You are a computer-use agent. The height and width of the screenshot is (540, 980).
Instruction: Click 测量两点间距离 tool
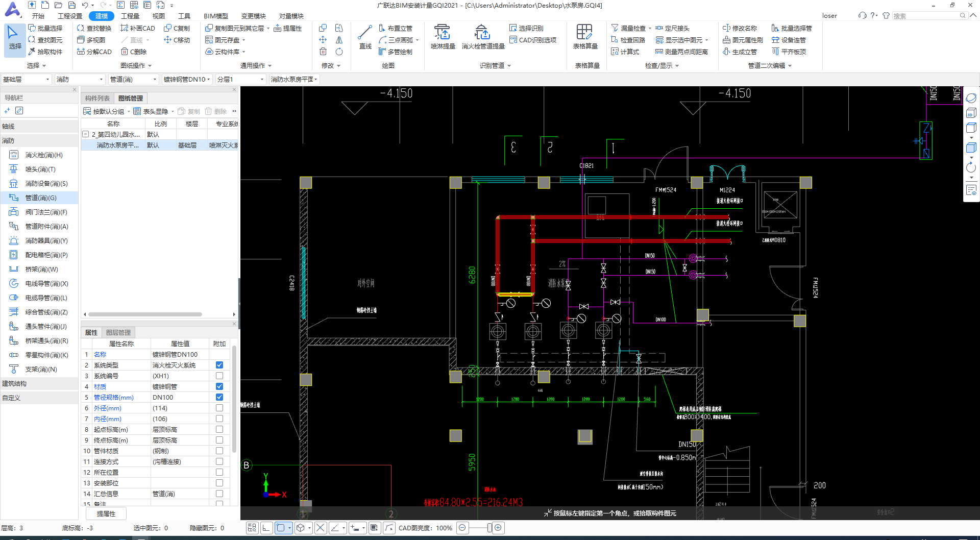pyautogui.click(x=681, y=52)
